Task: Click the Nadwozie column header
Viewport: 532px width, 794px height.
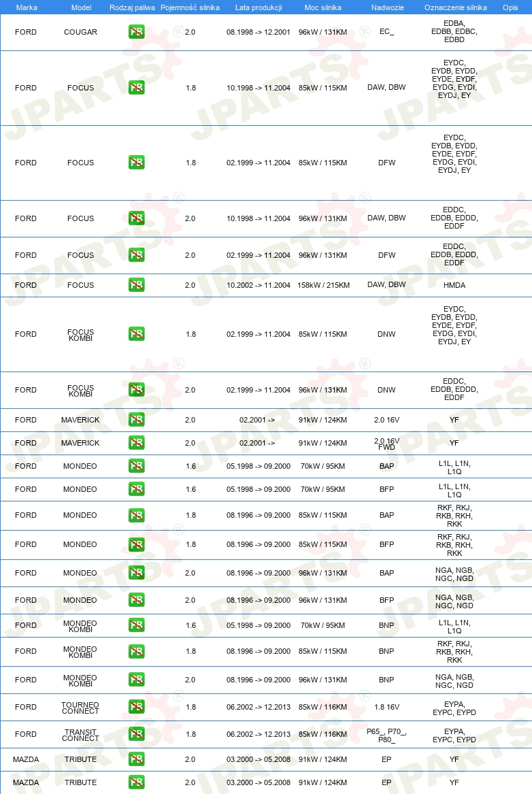Action: [x=387, y=7]
